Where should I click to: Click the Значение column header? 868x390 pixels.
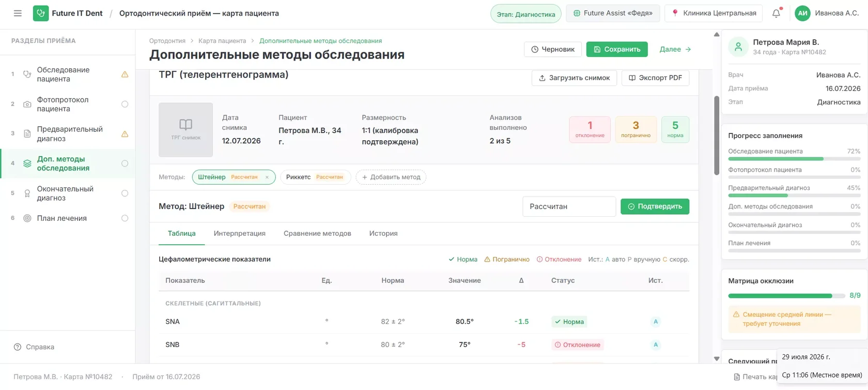464,281
